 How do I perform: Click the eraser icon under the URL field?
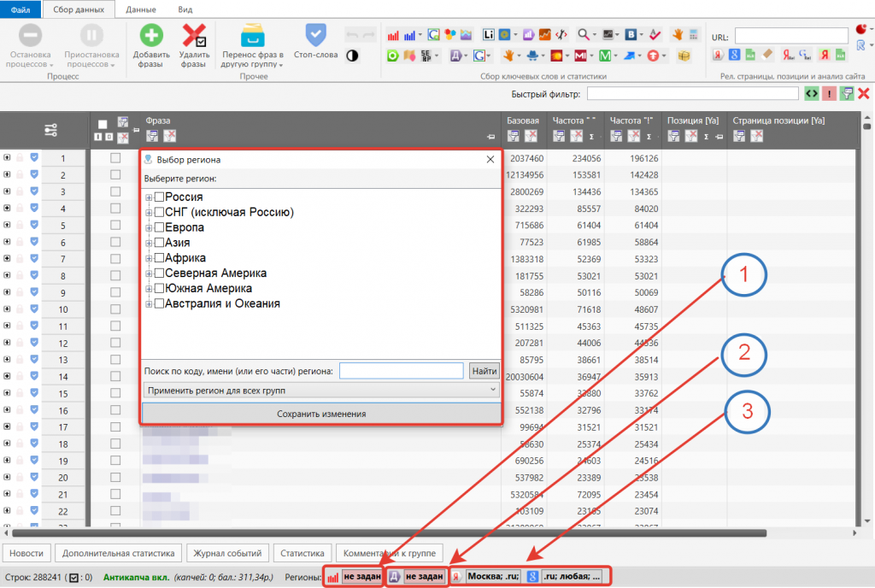[x=767, y=55]
